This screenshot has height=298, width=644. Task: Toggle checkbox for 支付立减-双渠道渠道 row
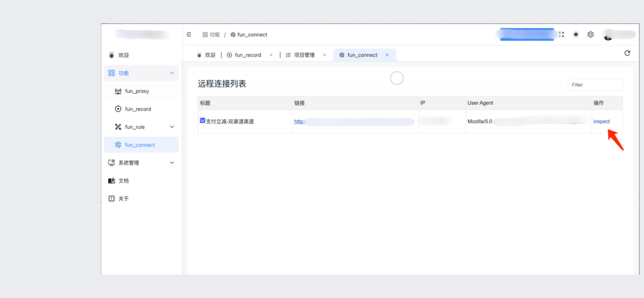tap(203, 121)
